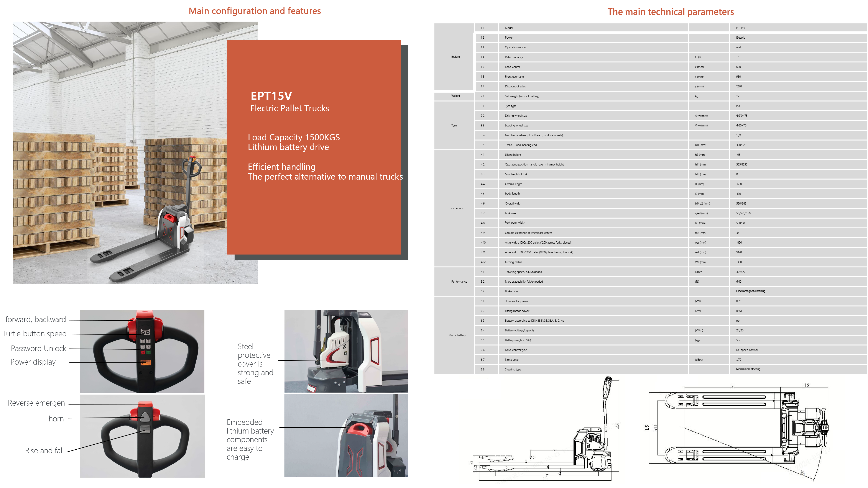Click the side-view dimension drawing
The height and width of the screenshot is (488, 868).
click(545, 429)
